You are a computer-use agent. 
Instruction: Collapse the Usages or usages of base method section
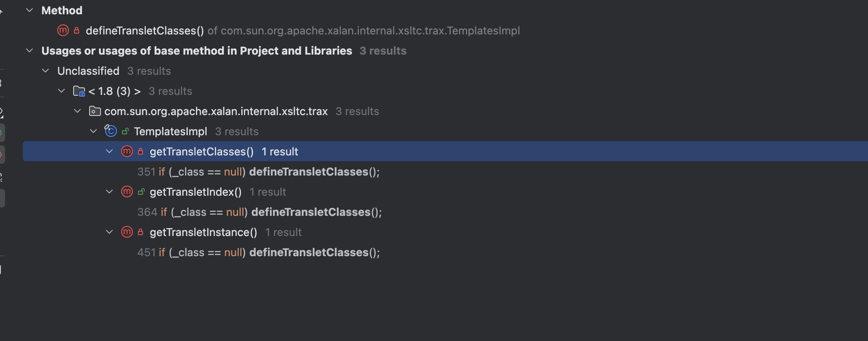point(29,50)
